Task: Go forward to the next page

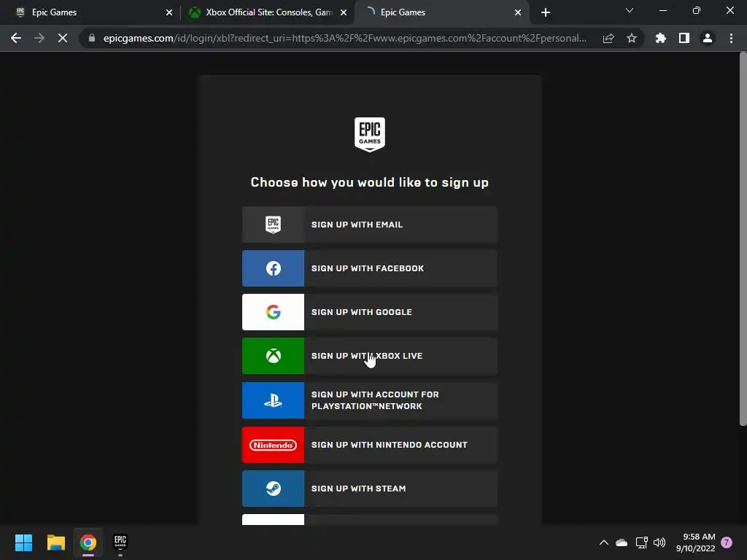Action: coord(39,38)
